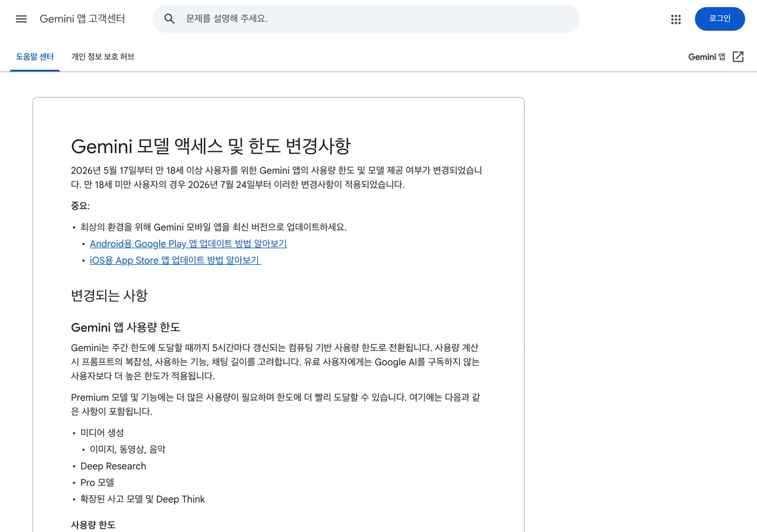Open Android용 Google Play 앱 업데이트 link
The width and height of the screenshot is (757, 532).
pyautogui.click(x=188, y=244)
